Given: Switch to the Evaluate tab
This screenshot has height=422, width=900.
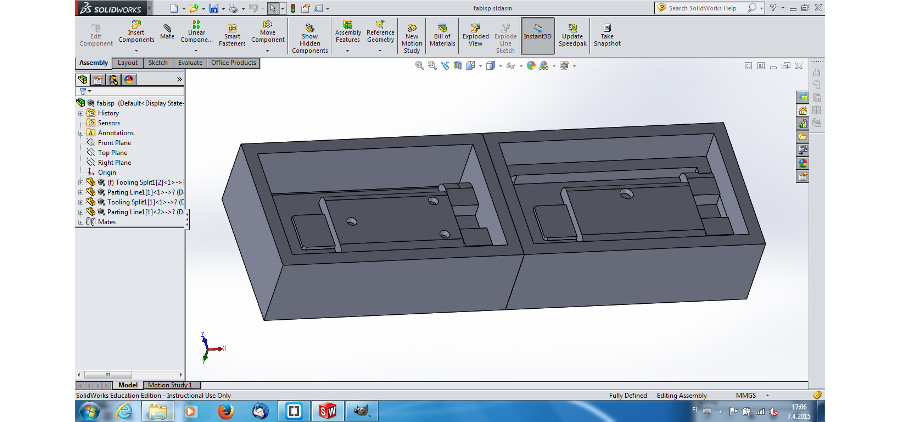Looking at the screenshot, I should click(x=190, y=63).
